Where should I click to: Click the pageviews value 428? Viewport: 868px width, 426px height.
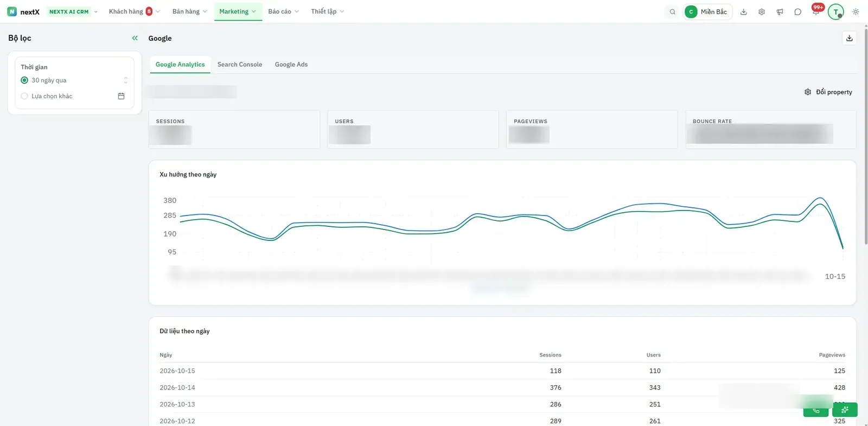click(839, 387)
